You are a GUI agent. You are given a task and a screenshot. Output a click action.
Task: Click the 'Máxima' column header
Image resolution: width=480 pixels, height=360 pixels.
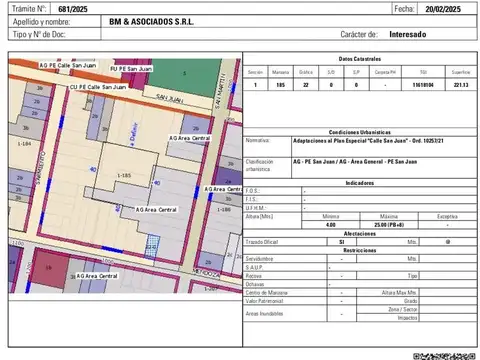point(389,216)
